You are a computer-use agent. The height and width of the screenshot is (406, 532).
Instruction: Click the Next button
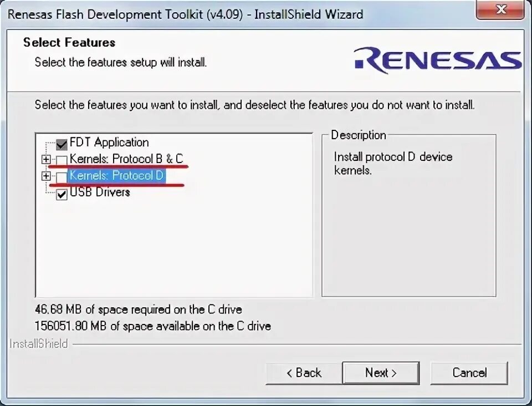tap(381, 373)
